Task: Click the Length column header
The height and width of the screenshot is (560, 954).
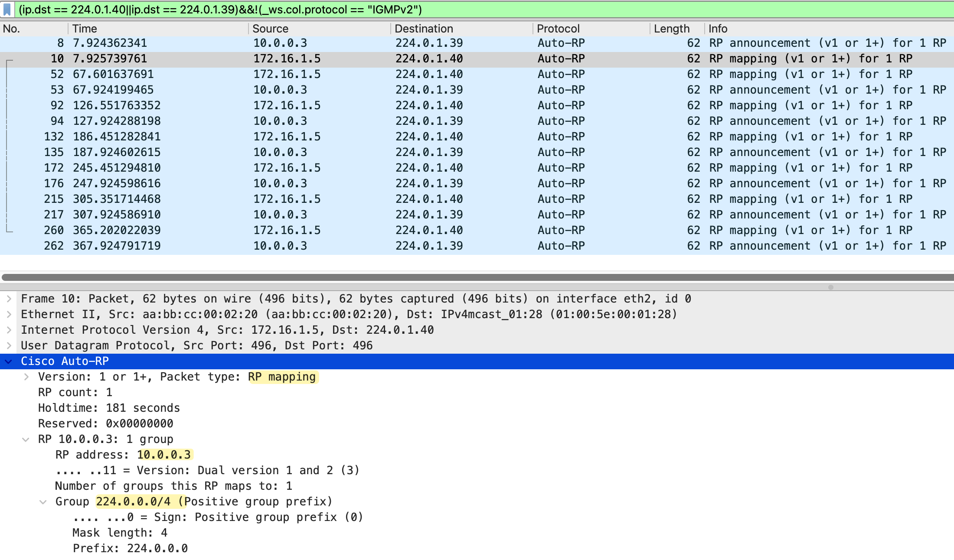Action: pos(671,29)
